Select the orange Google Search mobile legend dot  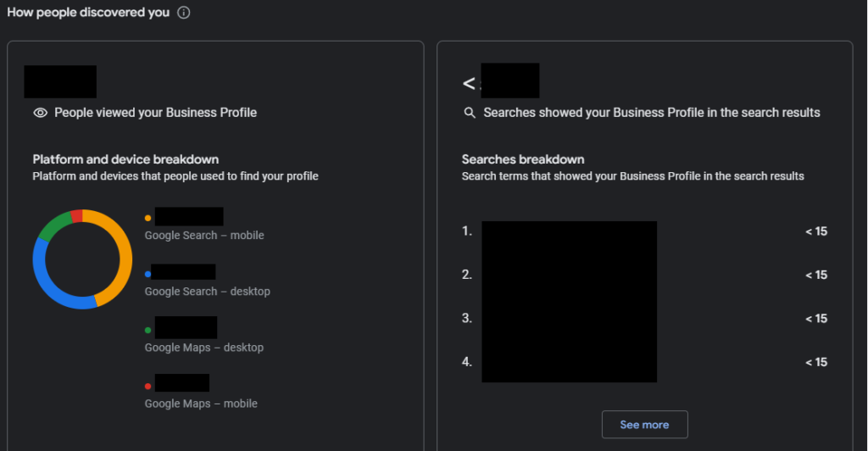[x=147, y=218]
